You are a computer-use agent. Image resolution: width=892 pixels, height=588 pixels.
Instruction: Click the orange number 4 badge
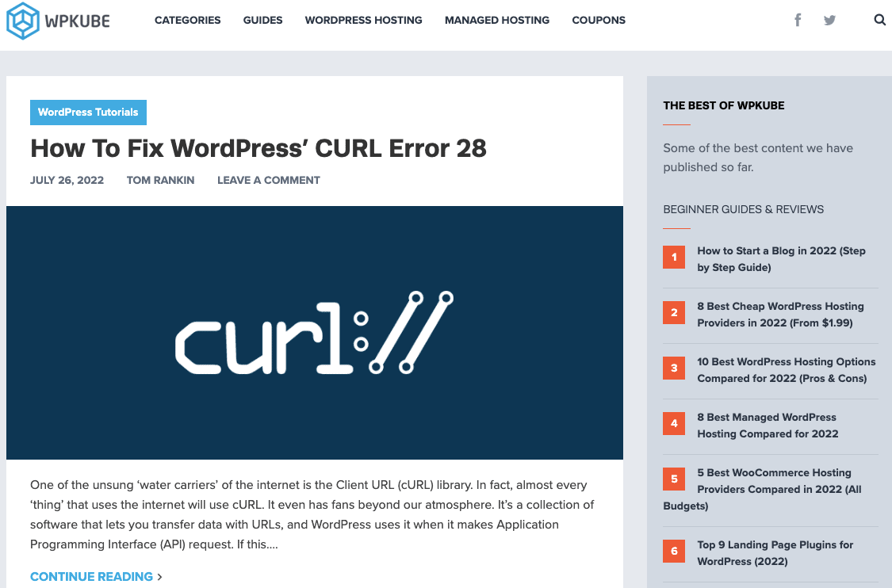point(674,423)
